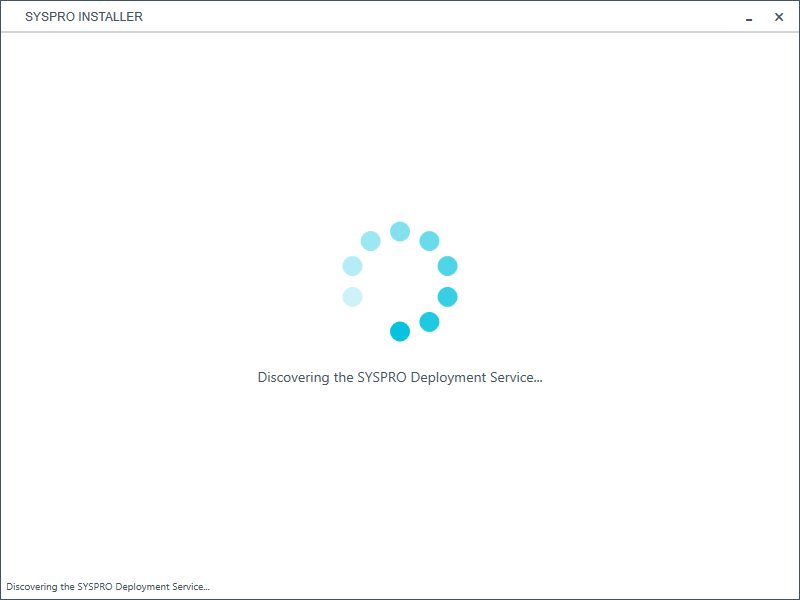
Task: Click the upper dot on the spinner's left side
Action: 352,266
